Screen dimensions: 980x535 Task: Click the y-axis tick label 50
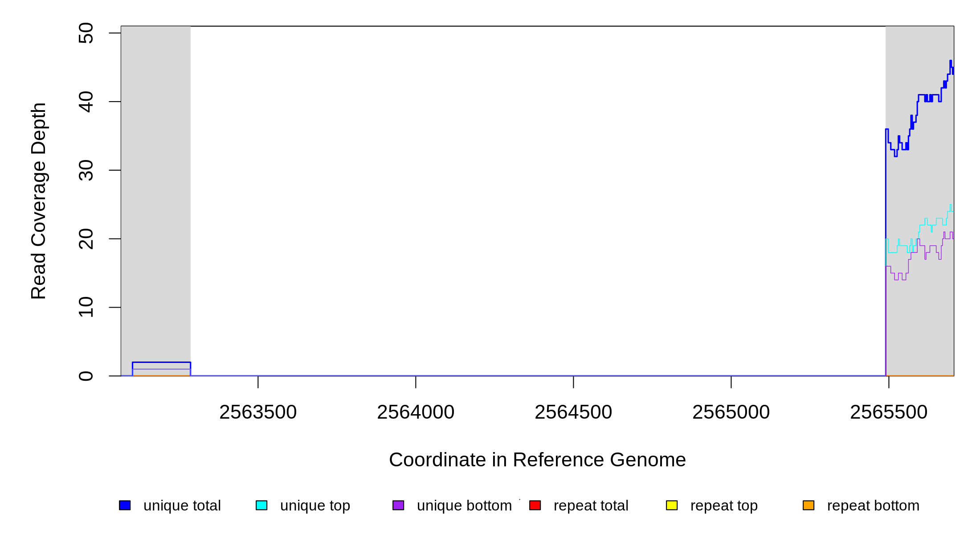[x=86, y=33]
